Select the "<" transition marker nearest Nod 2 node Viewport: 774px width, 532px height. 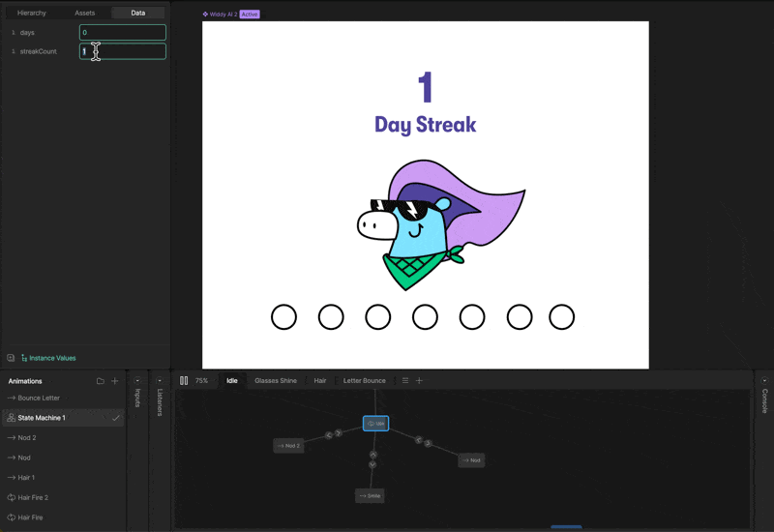pos(329,435)
